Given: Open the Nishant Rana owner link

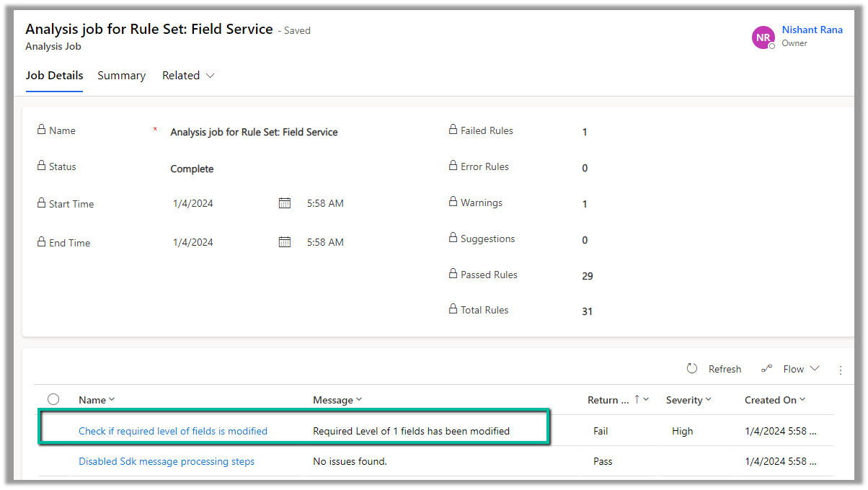Looking at the screenshot, I should click(812, 30).
